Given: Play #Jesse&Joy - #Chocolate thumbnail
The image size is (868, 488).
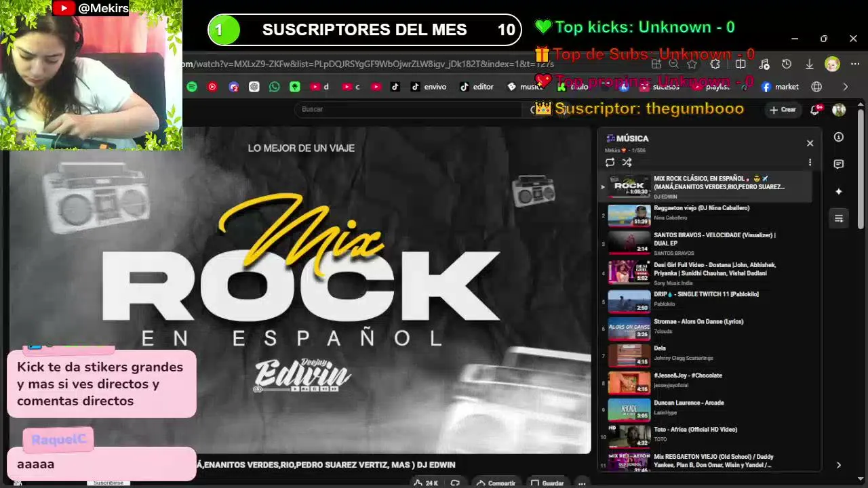Looking at the screenshot, I should [629, 383].
